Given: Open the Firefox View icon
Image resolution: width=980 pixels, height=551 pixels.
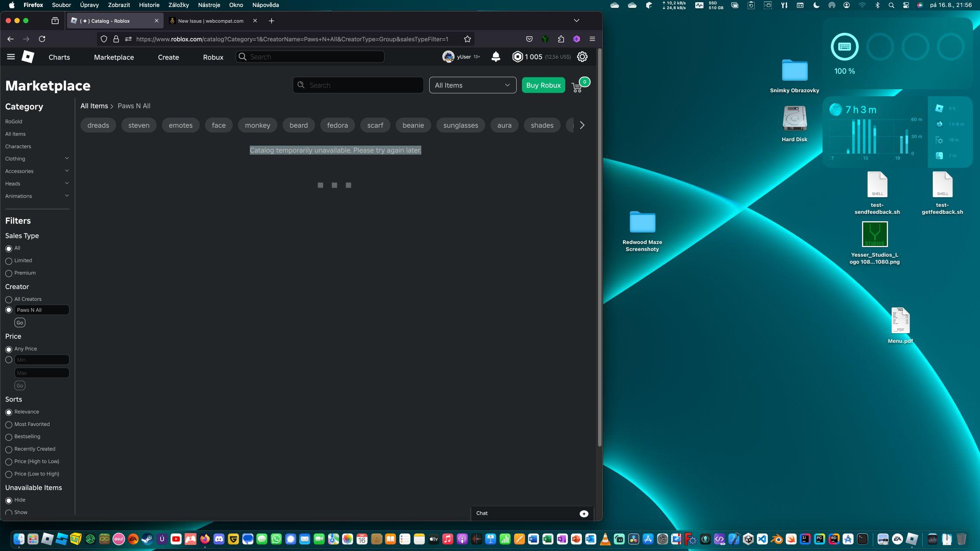Looking at the screenshot, I should coord(55,21).
